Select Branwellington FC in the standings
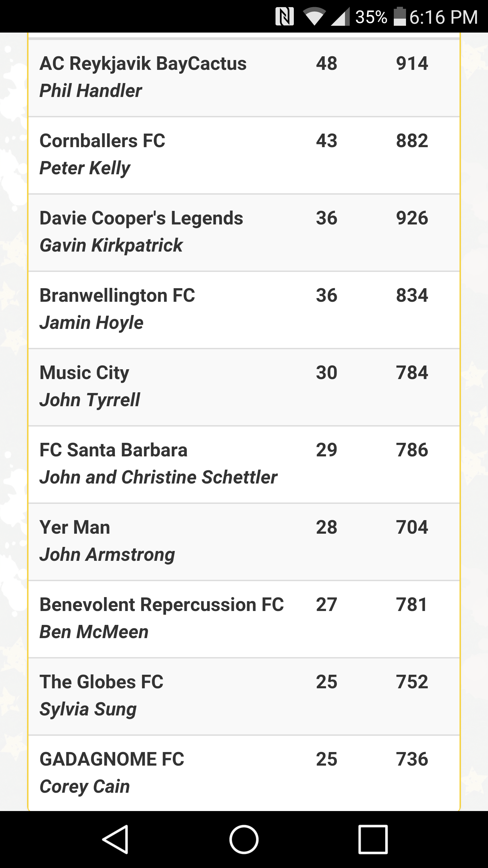This screenshot has width=488, height=868. click(x=117, y=295)
